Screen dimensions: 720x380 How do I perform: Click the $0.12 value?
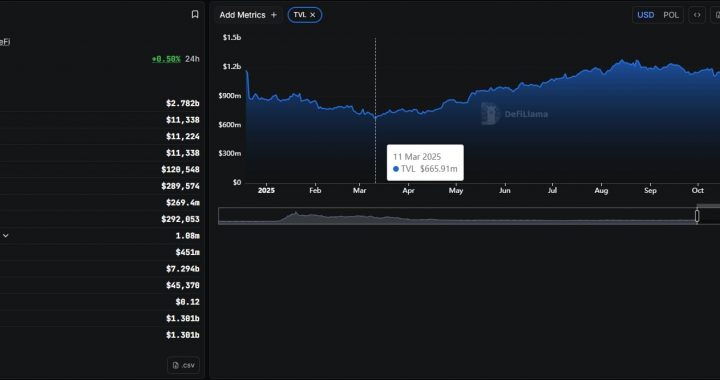tap(187, 302)
